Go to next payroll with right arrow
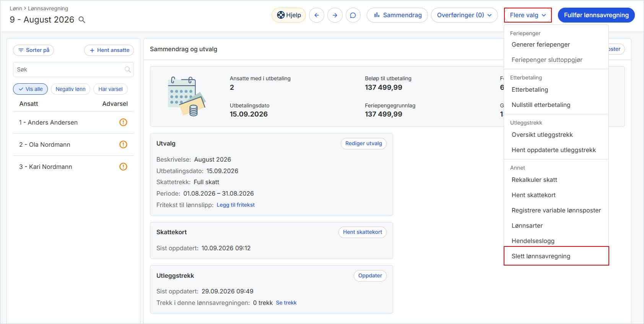The height and width of the screenshot is (324, 644). click(335, 15)
